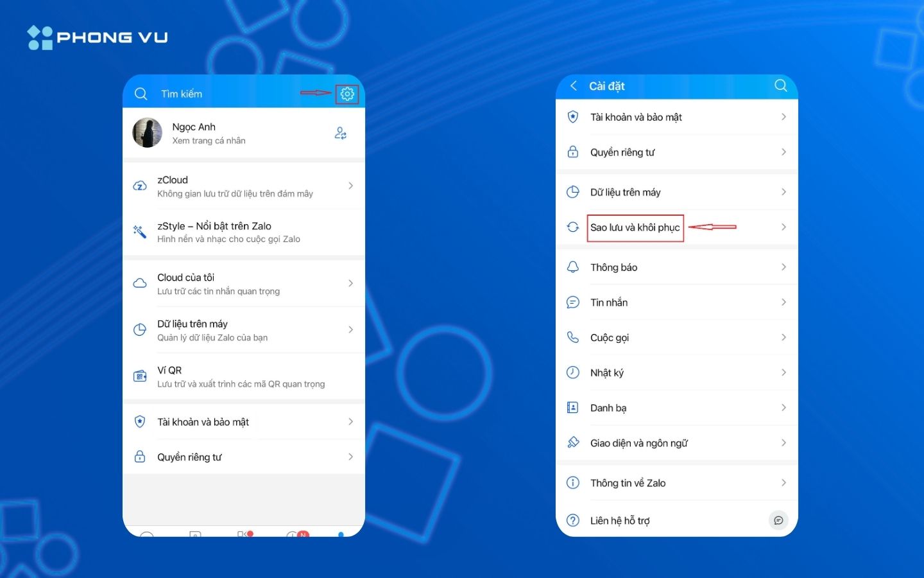The height and width of the screenshot is (578, 924).
Task: Go back using the Cài đặt back arrow
Action: [x=574, y=85]
